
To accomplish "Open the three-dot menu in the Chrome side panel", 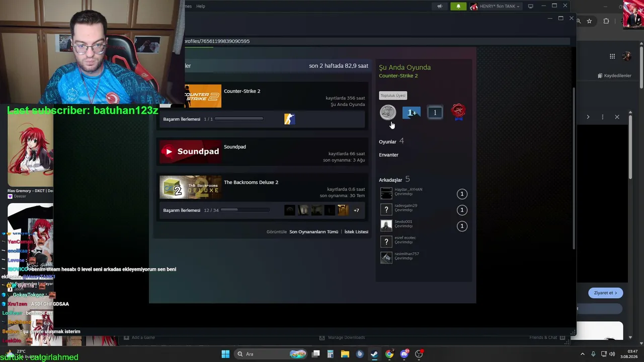I will [x=602, y=117].
